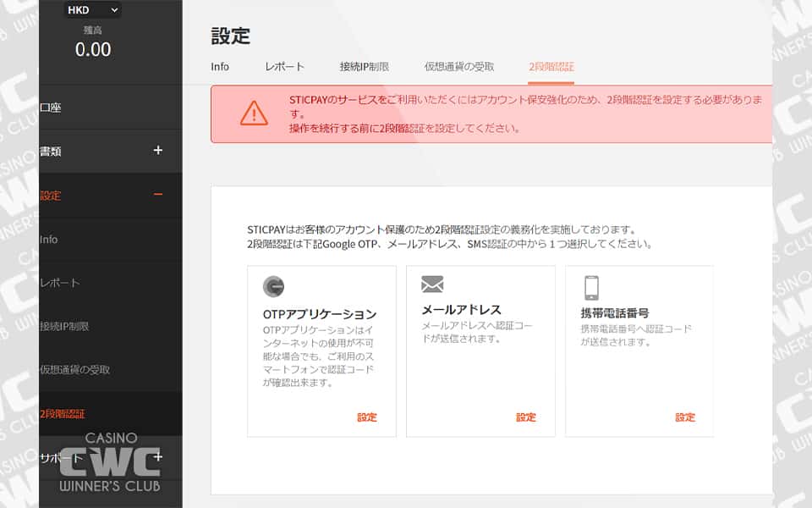Expand the サポート section plus icon
This screenshot has width=812, height=508.
158,456
